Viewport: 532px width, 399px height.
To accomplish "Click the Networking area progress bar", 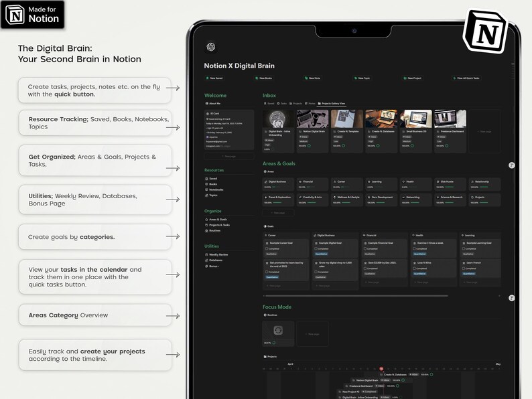I will pyautogui.click(x=415, y=202).
